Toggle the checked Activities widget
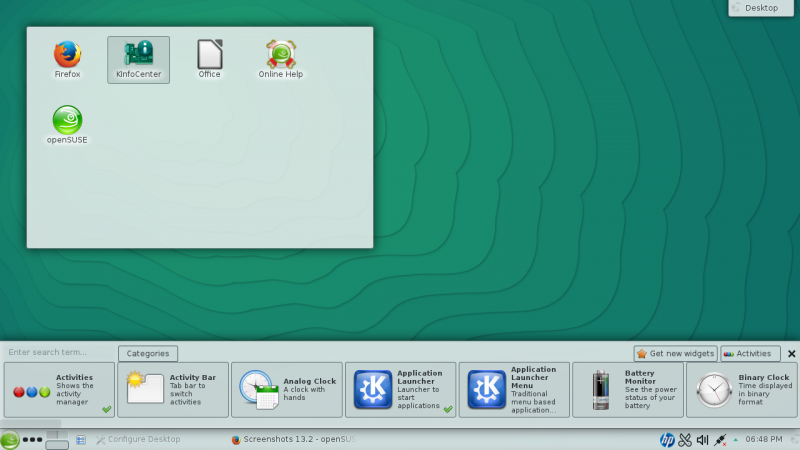The image size is (800, 450). (60, 389)
